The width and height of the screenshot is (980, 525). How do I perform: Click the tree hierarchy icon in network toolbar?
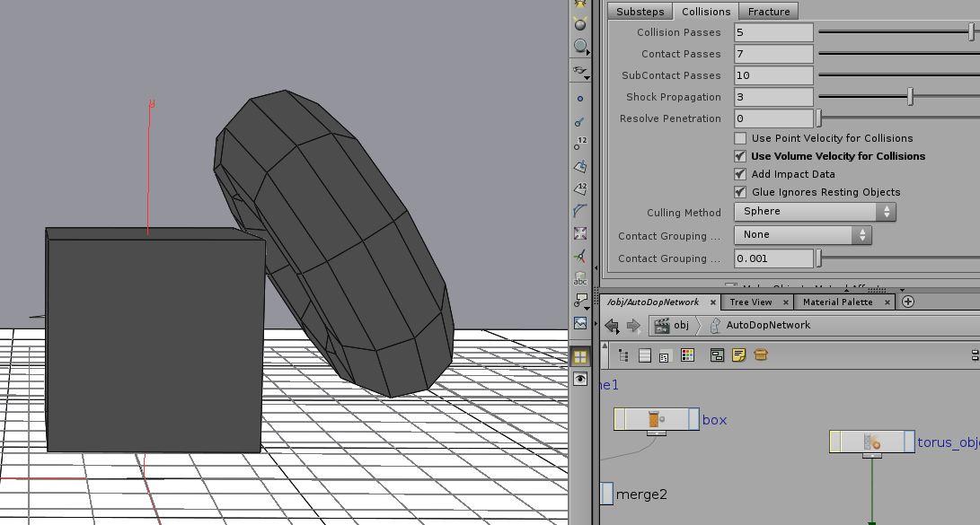623,355
